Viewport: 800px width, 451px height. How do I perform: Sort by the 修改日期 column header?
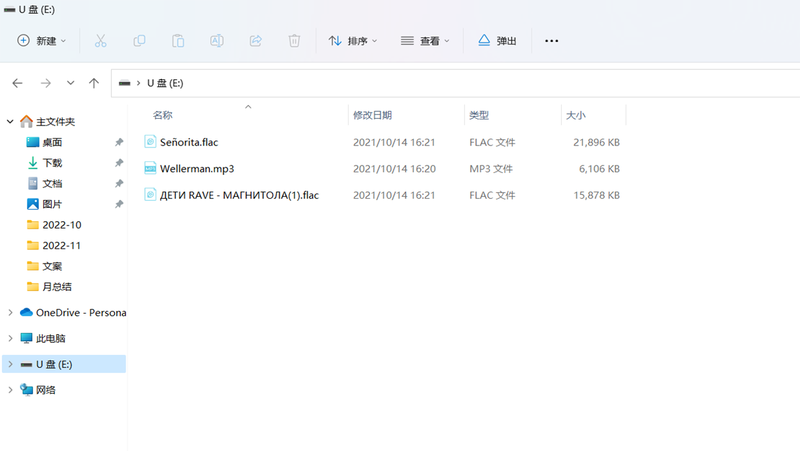pyautogui.click(x=372, y=115)
